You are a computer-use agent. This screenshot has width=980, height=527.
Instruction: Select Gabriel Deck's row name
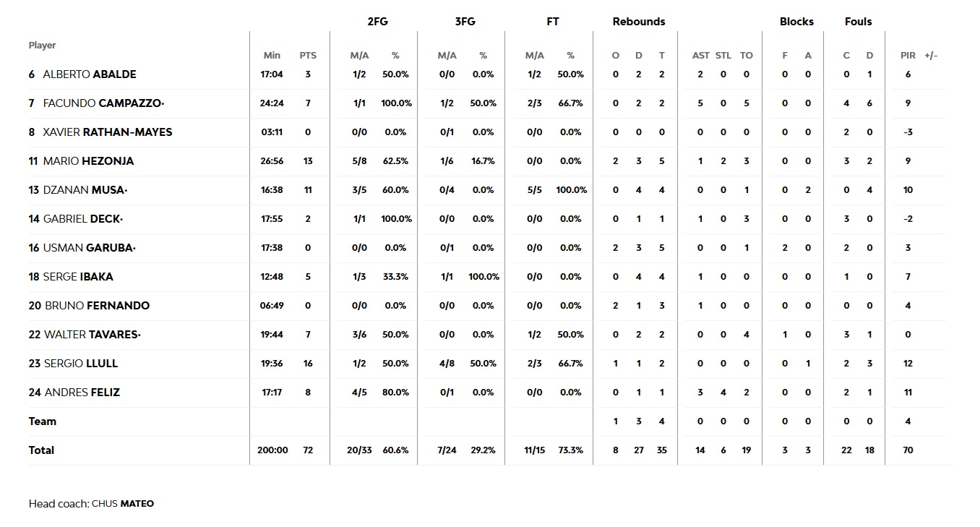coord(82,219)
